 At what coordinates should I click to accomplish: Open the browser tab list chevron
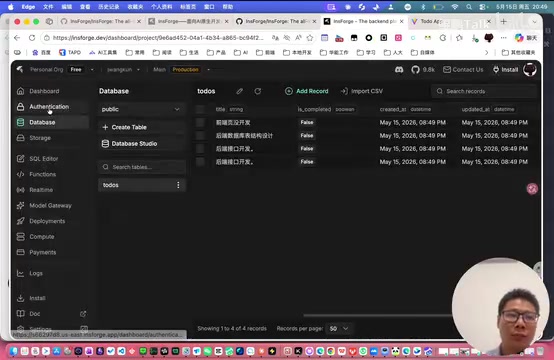coord(534,22)
